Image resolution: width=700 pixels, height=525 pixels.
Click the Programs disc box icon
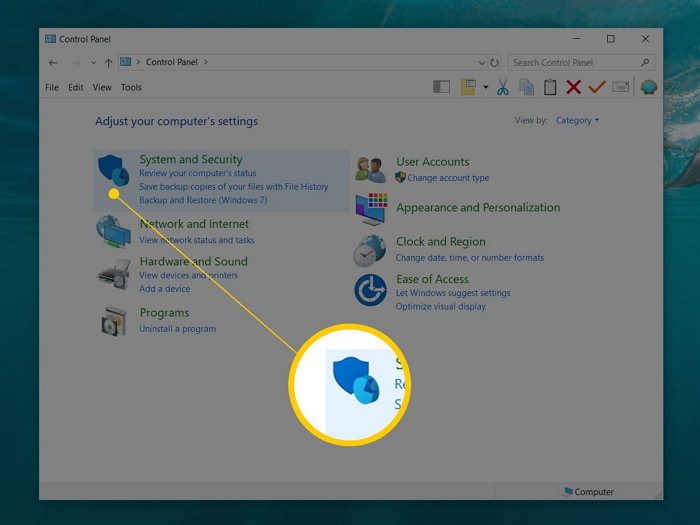(x=113, y=320)
